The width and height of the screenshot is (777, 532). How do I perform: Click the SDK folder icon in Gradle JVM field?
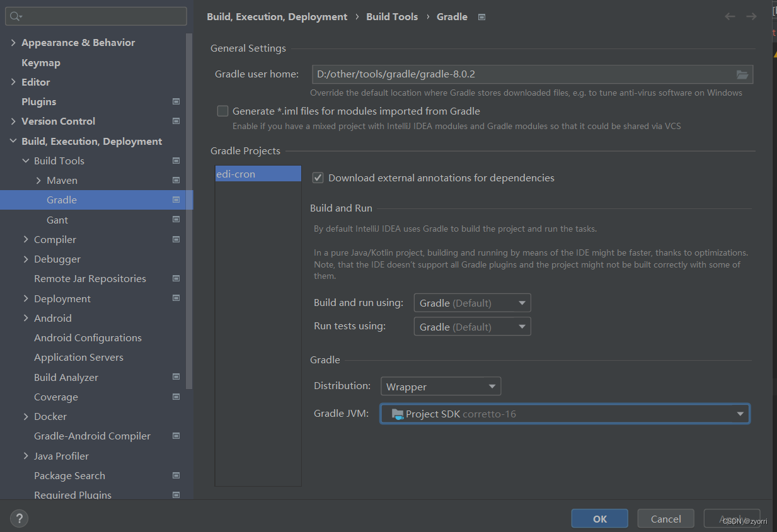(x=397, y=414)
